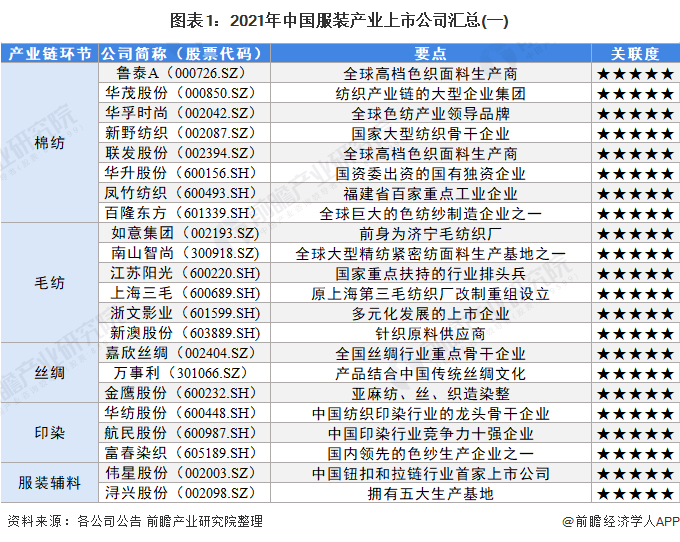Click company cell 如意集团（002193.SZ）

click(x=184, y=233)
